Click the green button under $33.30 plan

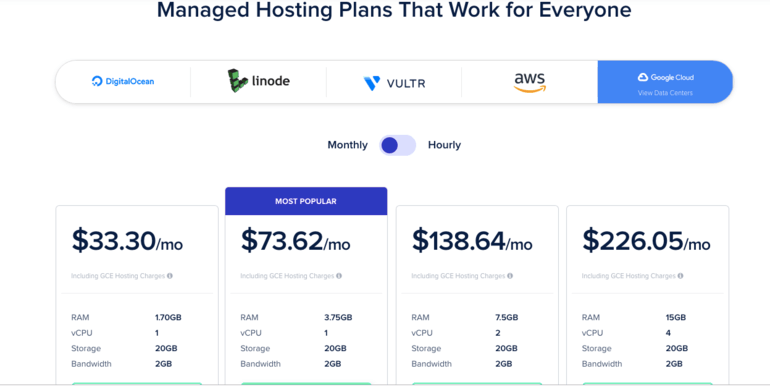(x=137, y=384)
